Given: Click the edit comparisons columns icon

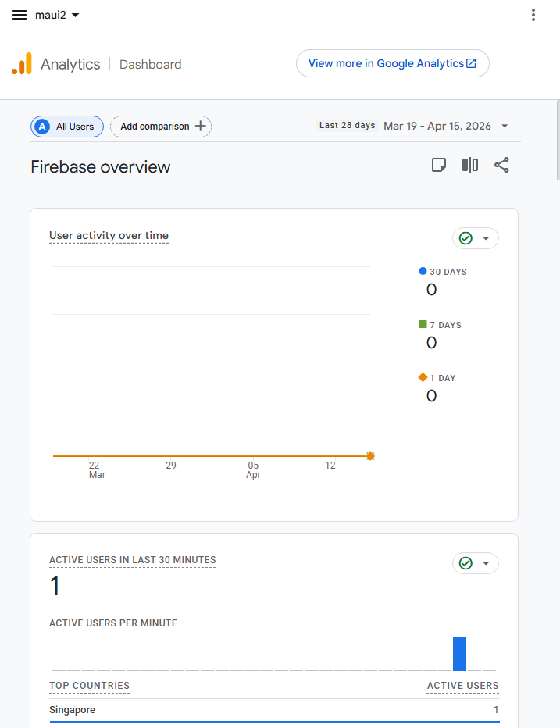Looking at the screenshot, I should click(x=470, y=165).
